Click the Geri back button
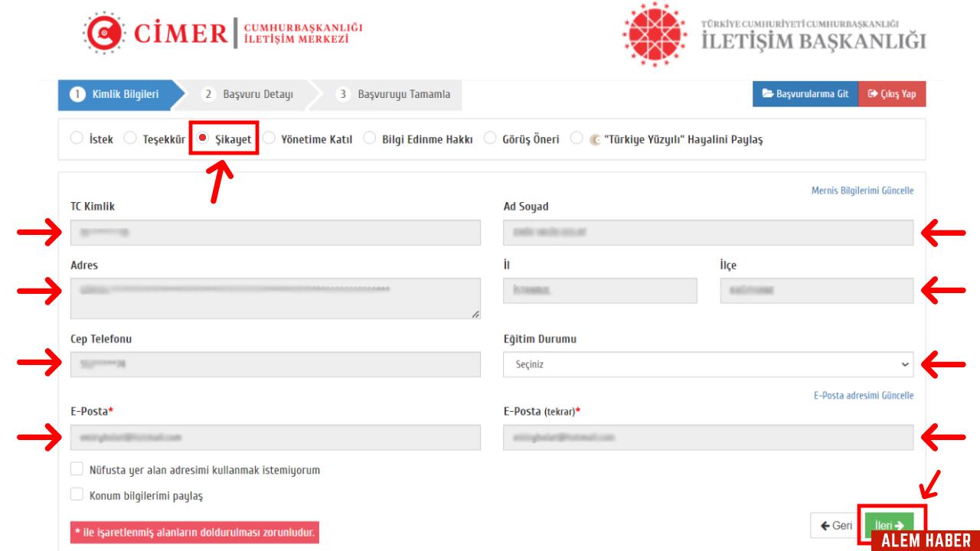 (x=835, y=525)
